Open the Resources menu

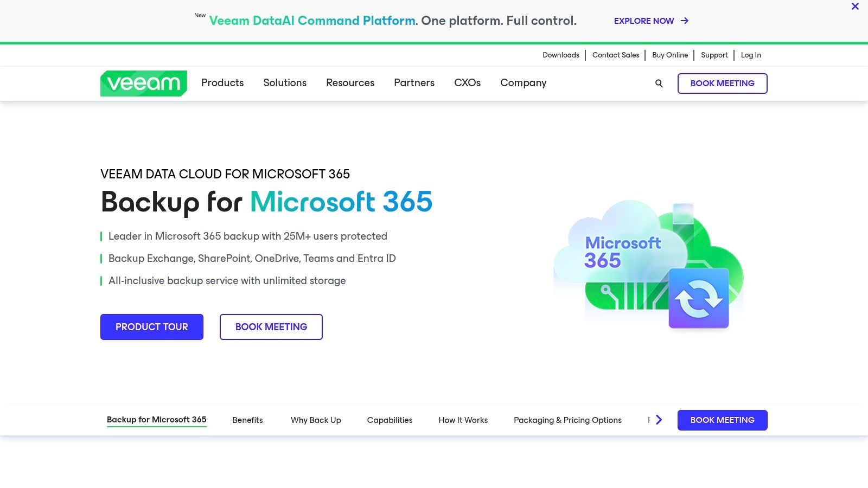click(350, 83)
